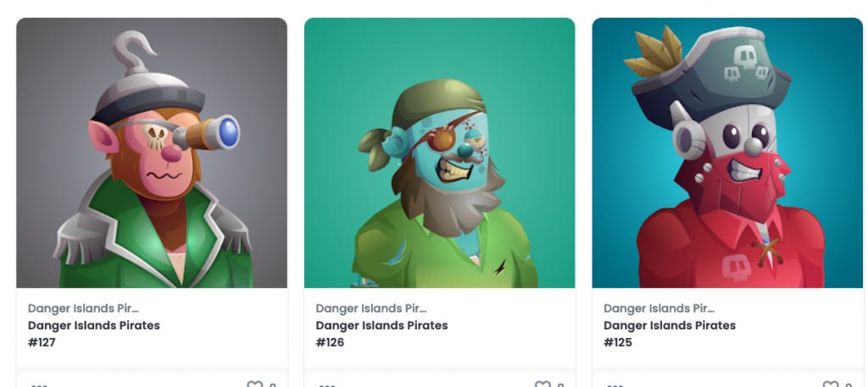Select the #125 token number text

pos(618,342)
